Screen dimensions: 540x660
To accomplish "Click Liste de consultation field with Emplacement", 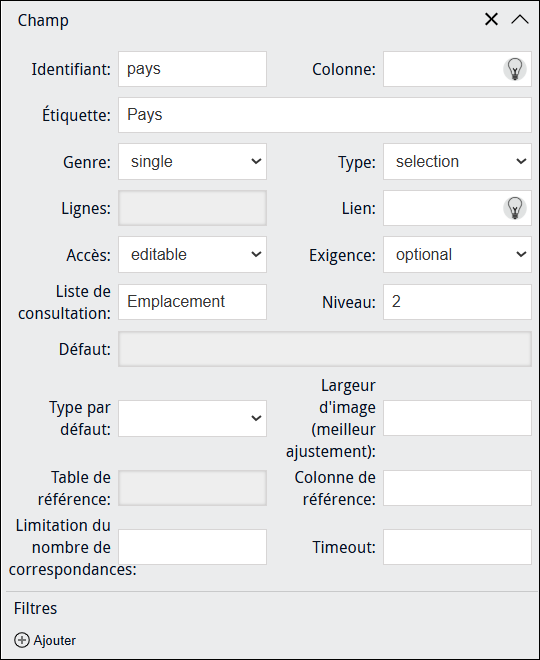I will (192, 302).
